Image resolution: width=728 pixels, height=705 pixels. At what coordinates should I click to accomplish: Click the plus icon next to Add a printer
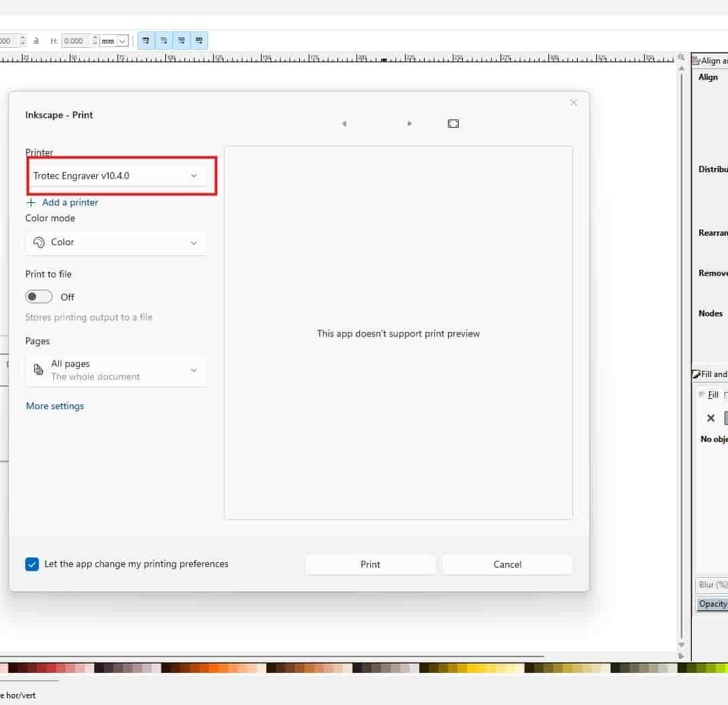pyautogui.click(x=31, y=202)
